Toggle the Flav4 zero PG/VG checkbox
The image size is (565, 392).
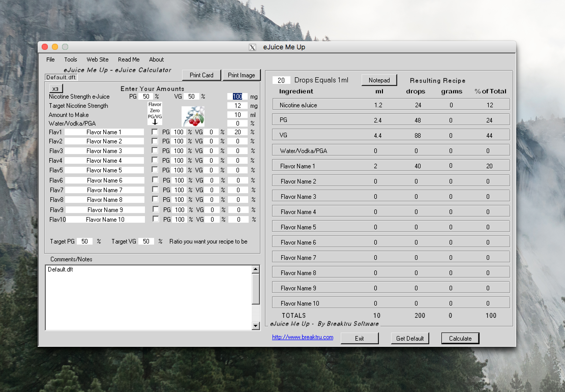(155, 160)
